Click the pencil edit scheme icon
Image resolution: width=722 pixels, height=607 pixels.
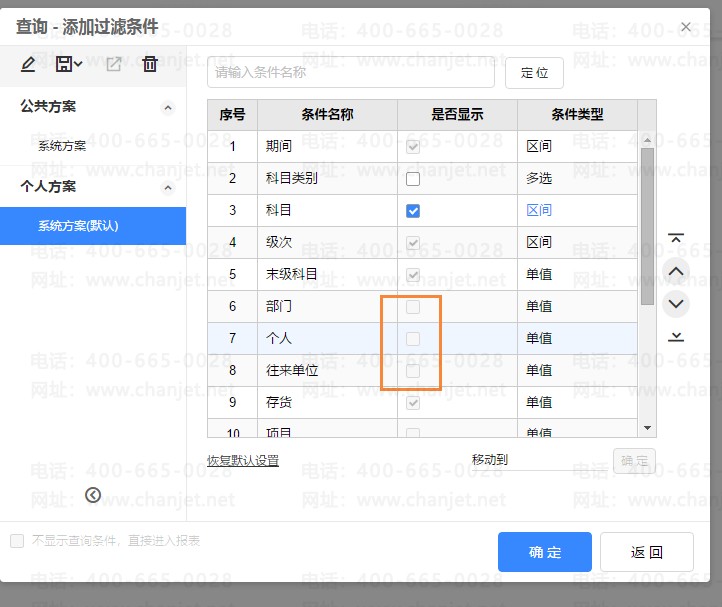tap(28, 65)
